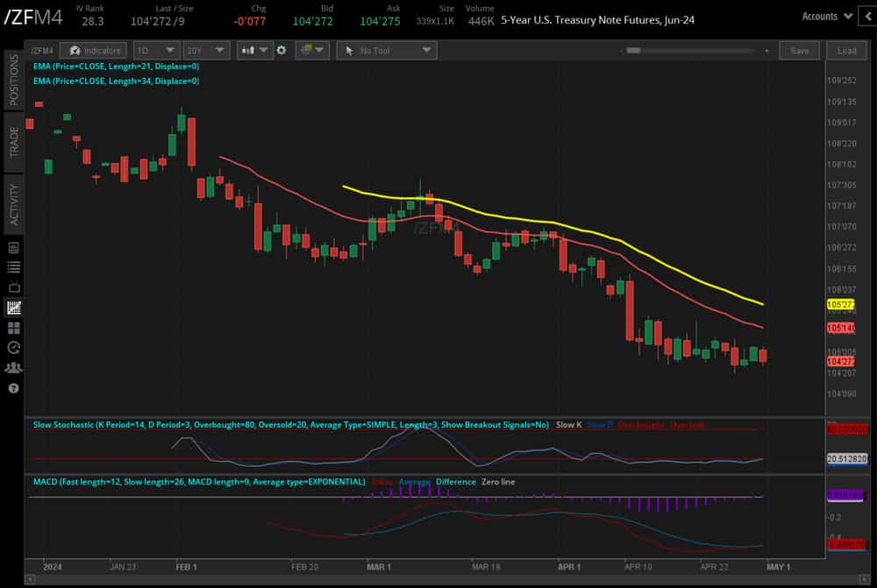Select EMA Length=21 study label

[x=116, y=66]
